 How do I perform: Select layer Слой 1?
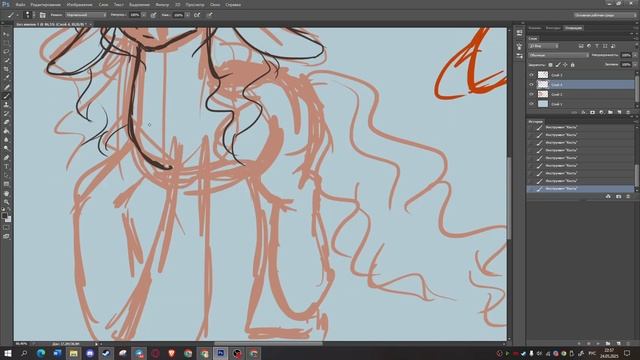(x=581, y=104)
